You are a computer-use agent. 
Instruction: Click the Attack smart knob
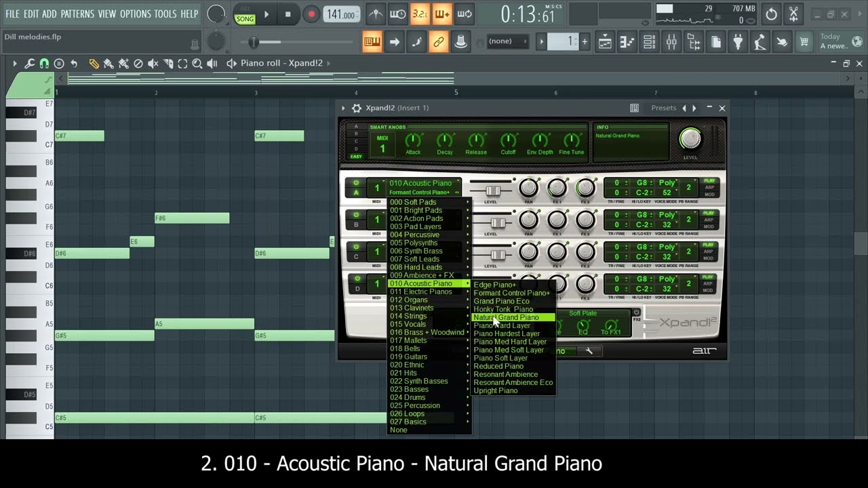(413, 140)
